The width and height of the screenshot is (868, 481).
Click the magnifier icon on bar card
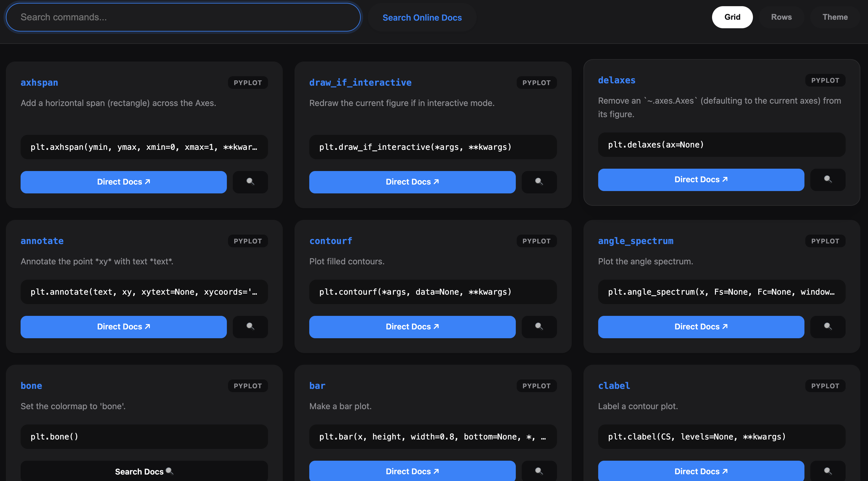(x=539, y=471)
